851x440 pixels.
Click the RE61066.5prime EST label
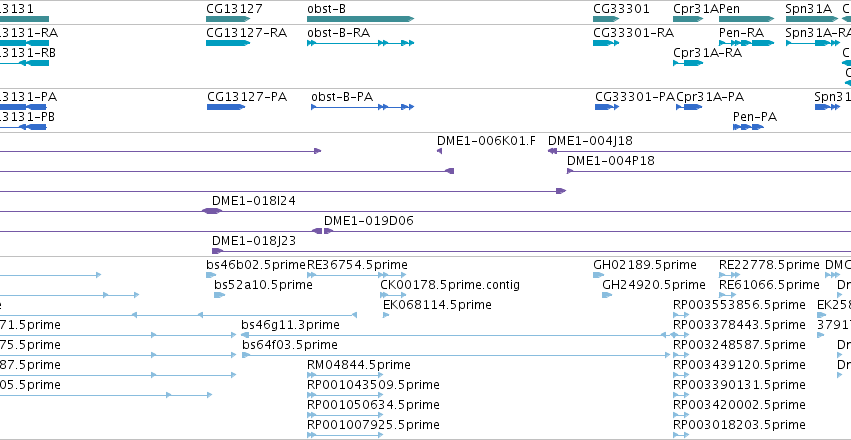(x=769, y=285)
